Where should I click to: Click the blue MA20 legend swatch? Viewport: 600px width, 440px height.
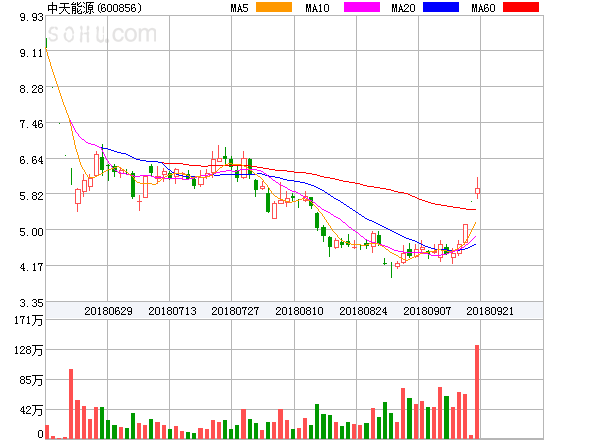point(440,8)
